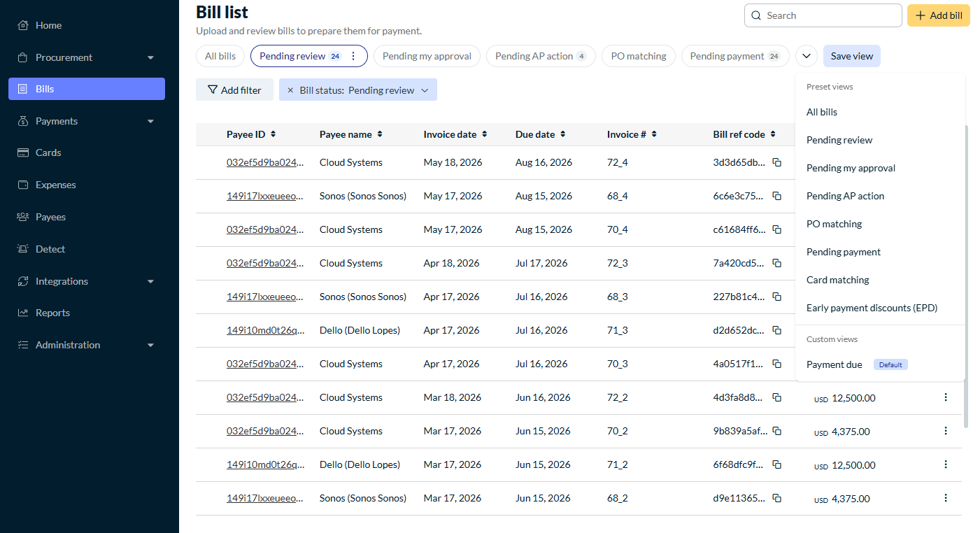Open Reports chart icon in sidebar

coord(23,313)
